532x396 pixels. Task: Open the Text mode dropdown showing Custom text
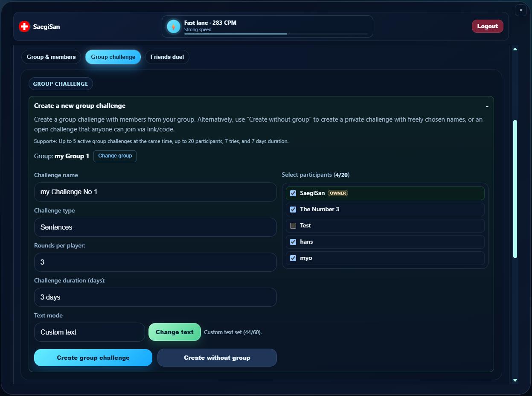pos(90,332)
